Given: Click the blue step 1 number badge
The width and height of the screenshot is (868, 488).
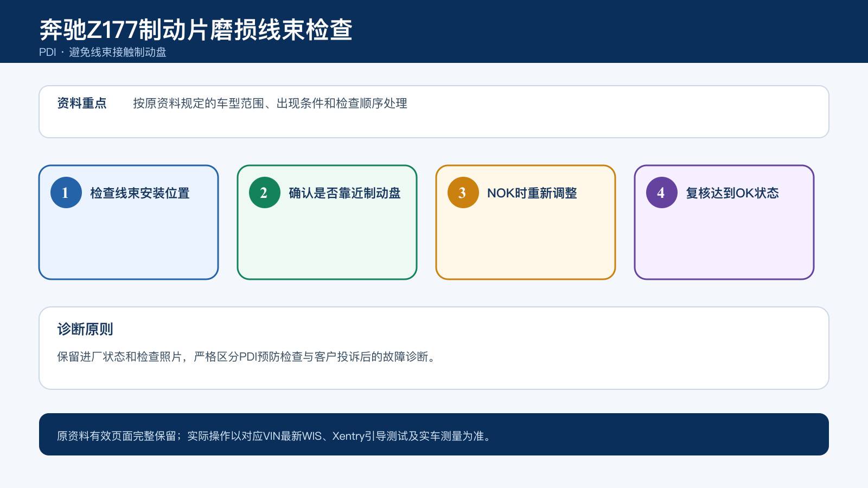Looking at the screenshot, I should coord(66,192).
